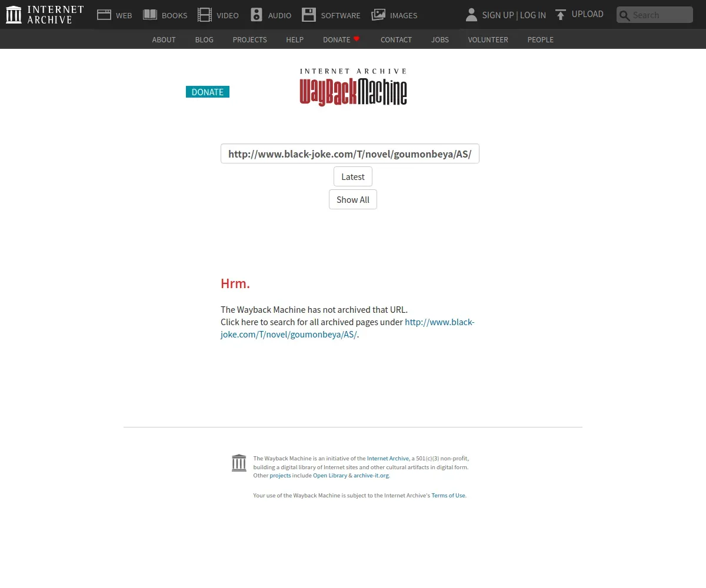Open the PROJECTS menu item
This screenshot has width=706, height=588.
point(249,39)
